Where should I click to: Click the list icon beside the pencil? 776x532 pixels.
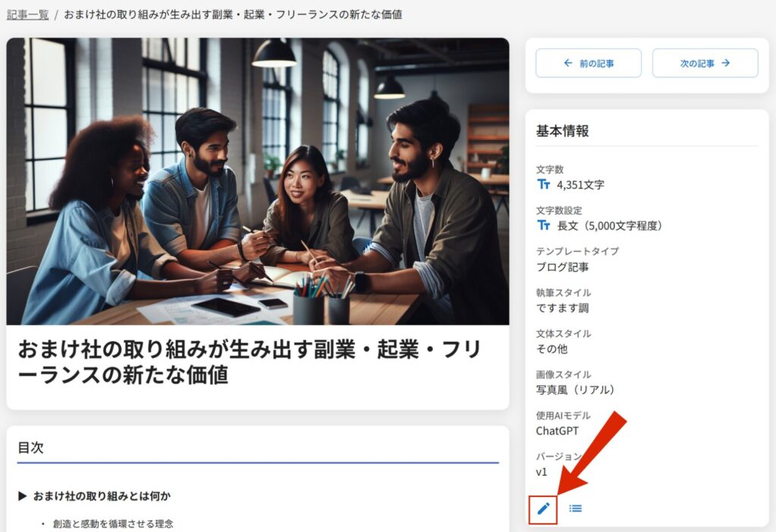(x=576, y=509)
